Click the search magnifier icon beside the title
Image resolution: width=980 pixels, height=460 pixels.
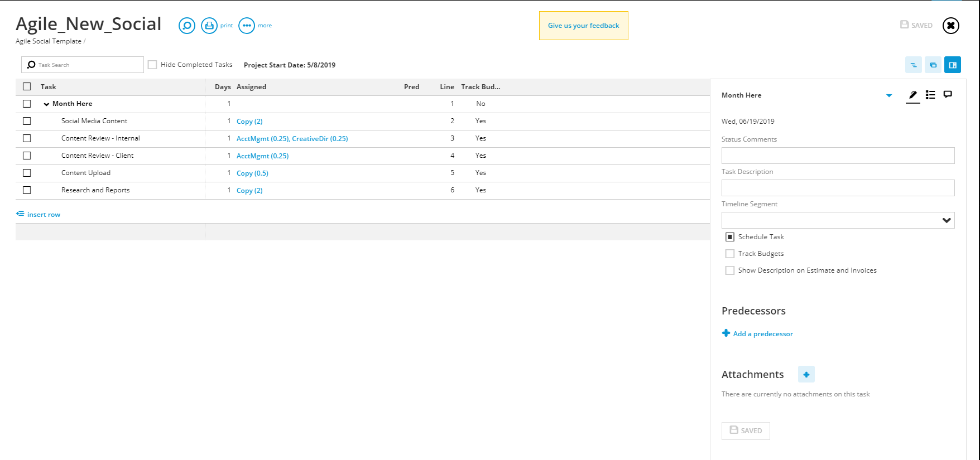pyautogui.click(x=187, y=26)
